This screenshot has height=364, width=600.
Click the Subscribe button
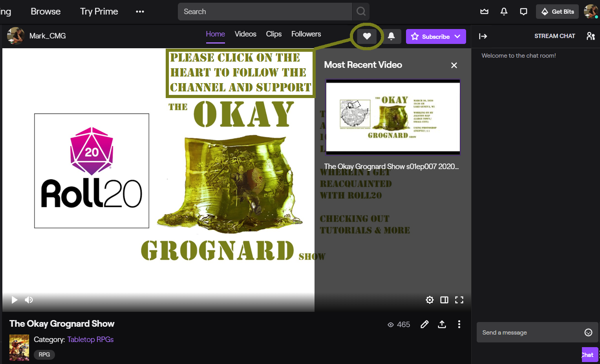(430, 36)
